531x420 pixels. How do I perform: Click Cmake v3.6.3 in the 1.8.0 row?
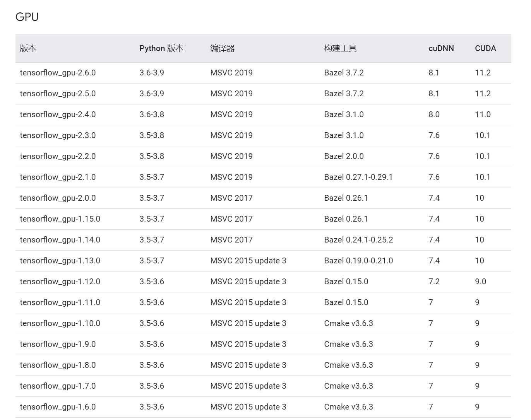[x=348, y=365]
